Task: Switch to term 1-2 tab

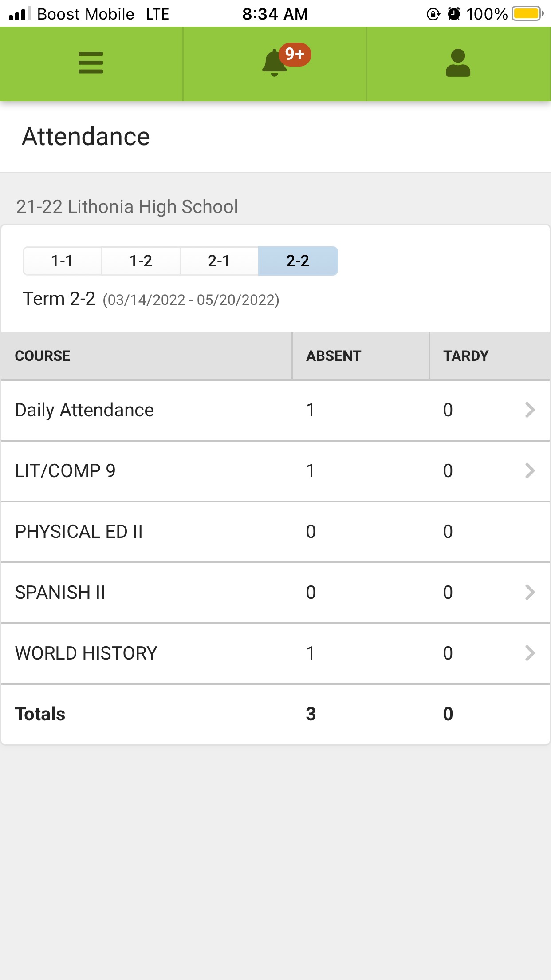Action: (x=141, y=261)
